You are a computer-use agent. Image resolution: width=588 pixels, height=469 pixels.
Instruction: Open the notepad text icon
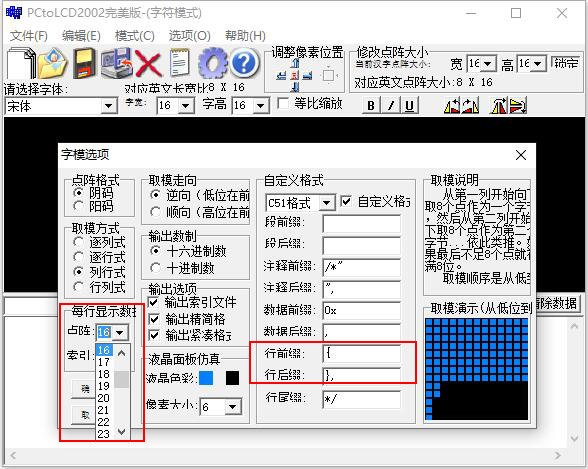click(180, 63)
